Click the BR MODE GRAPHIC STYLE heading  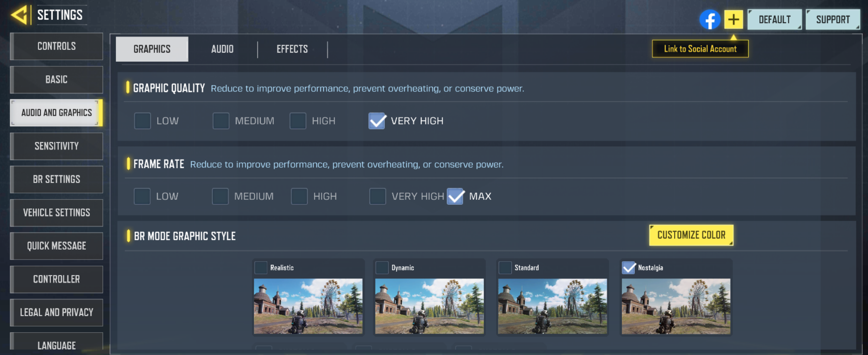185,236
